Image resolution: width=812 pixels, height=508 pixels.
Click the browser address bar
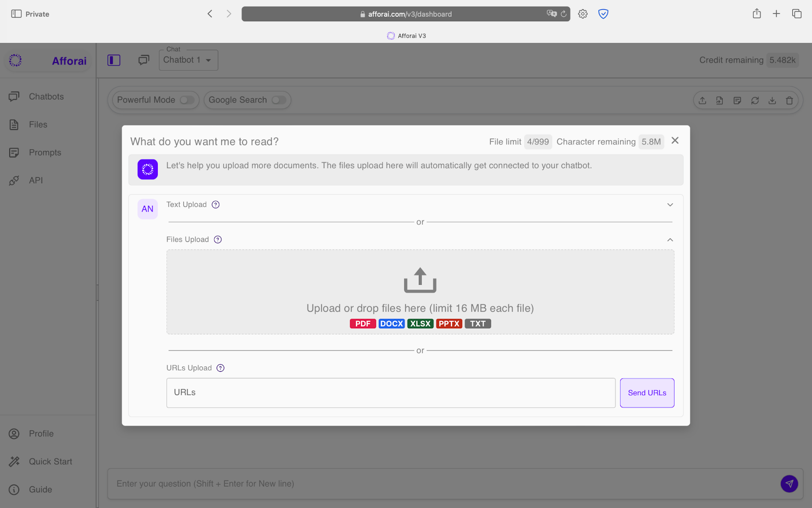click(x=405, y=14)
